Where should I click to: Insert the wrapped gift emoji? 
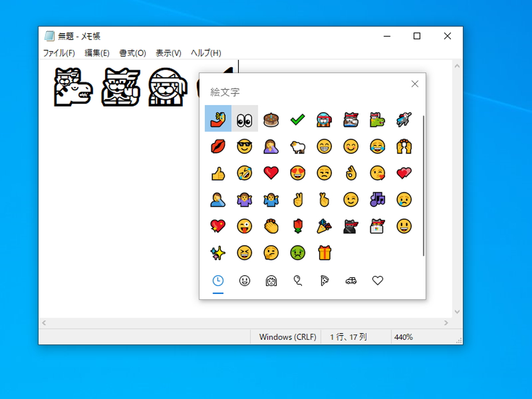tap(324, 252)
